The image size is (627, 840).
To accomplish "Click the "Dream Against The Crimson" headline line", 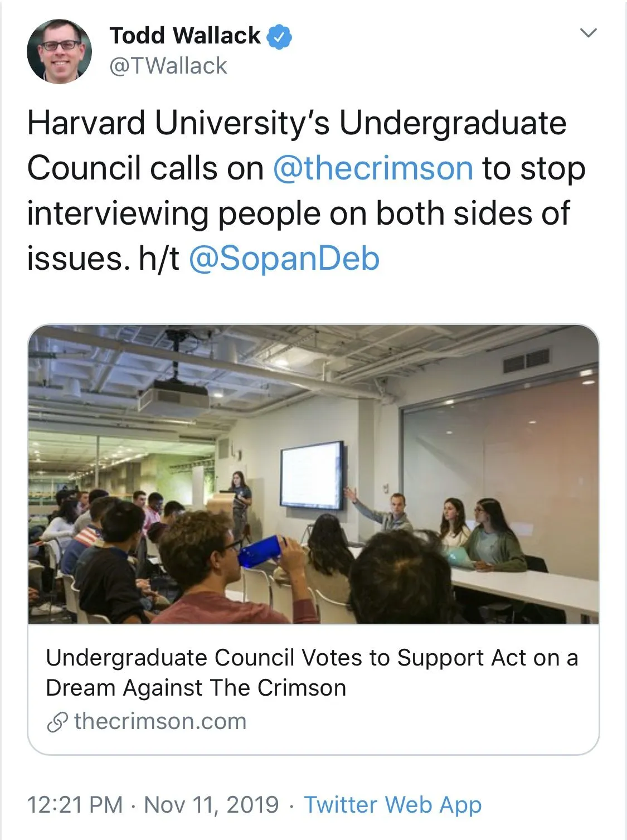I will pyautogui.click(x=196, y=688).
